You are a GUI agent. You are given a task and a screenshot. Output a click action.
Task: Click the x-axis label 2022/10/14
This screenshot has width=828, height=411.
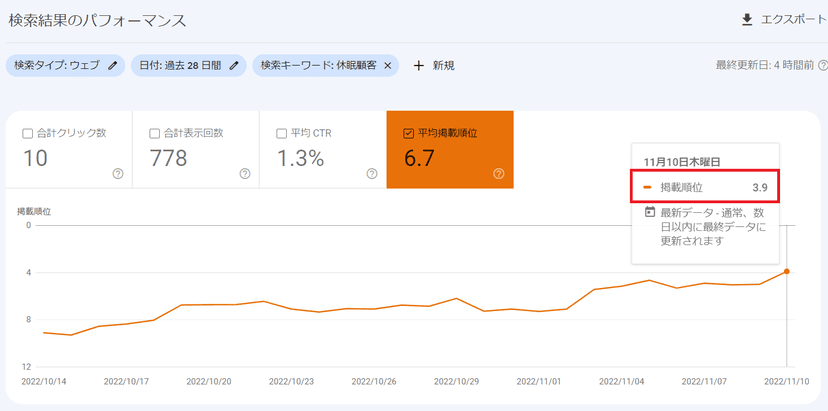[44, 381]
